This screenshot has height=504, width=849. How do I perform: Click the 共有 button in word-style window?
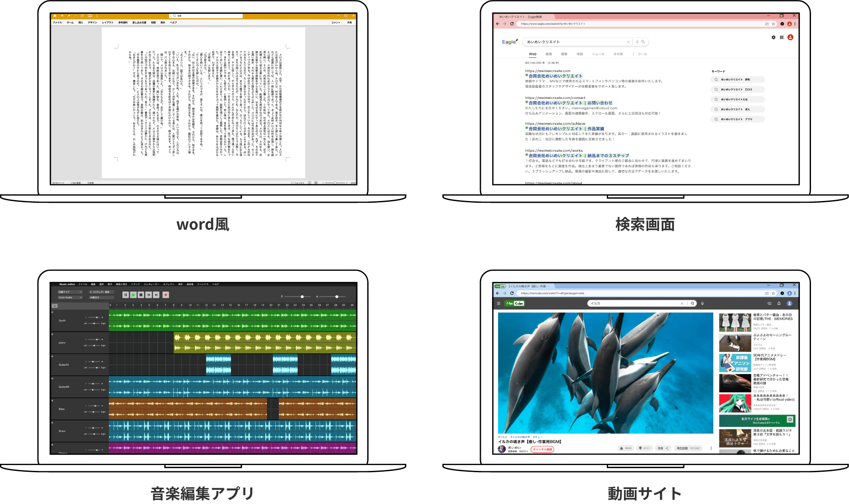tap(350, 23)
